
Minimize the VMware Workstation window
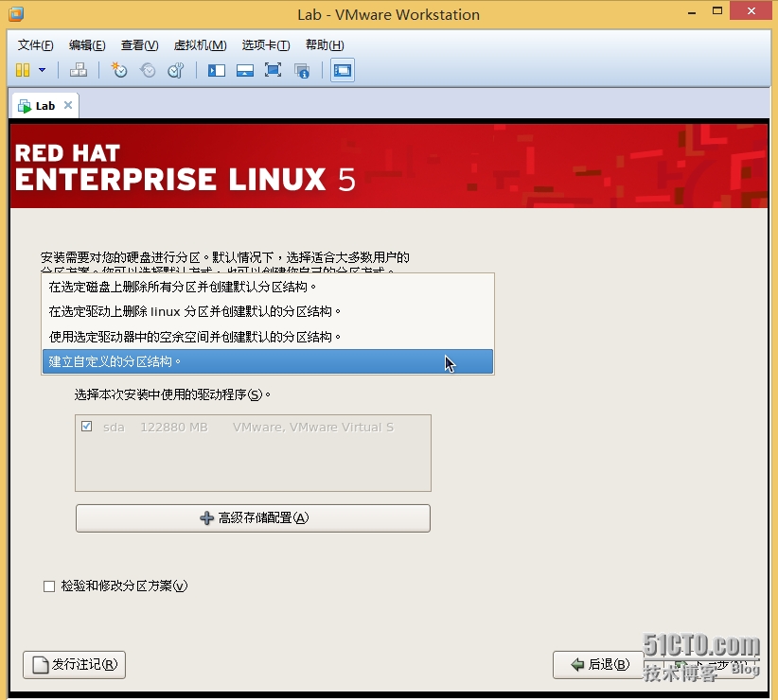692,12
